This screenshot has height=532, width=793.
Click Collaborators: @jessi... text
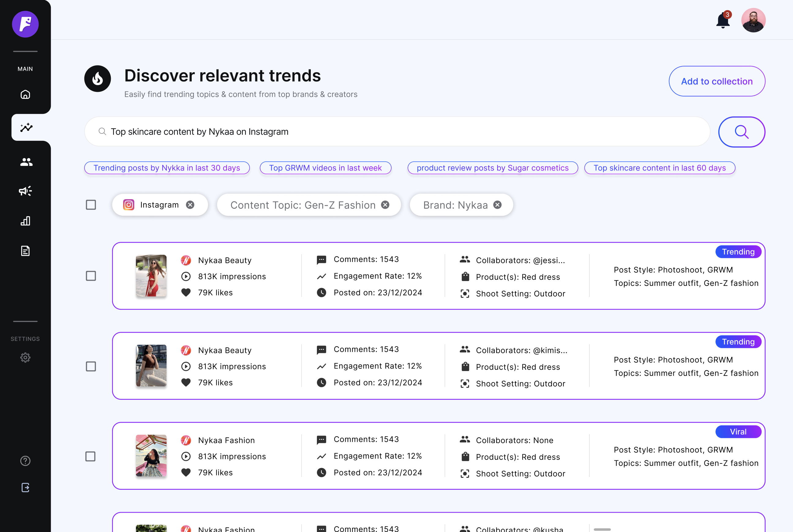coord(520,260)
